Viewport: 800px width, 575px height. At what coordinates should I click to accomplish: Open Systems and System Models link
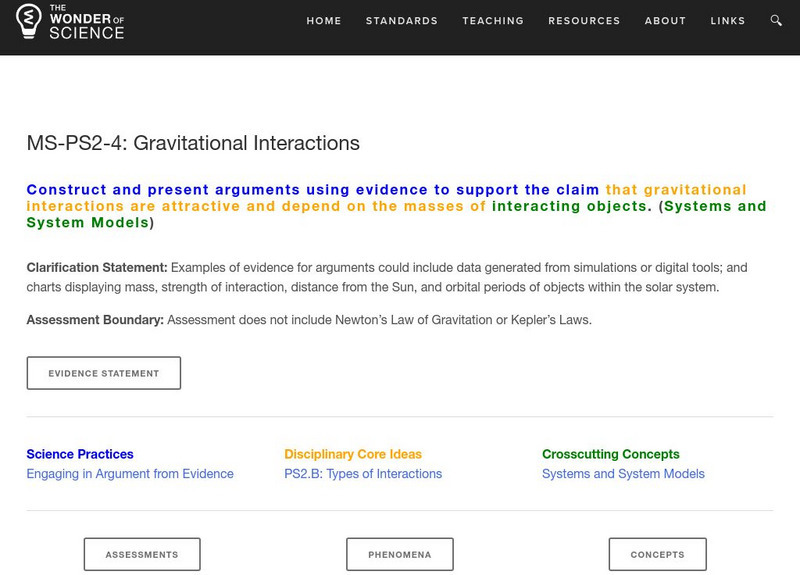pyautogui.click(x=623, y=474)
